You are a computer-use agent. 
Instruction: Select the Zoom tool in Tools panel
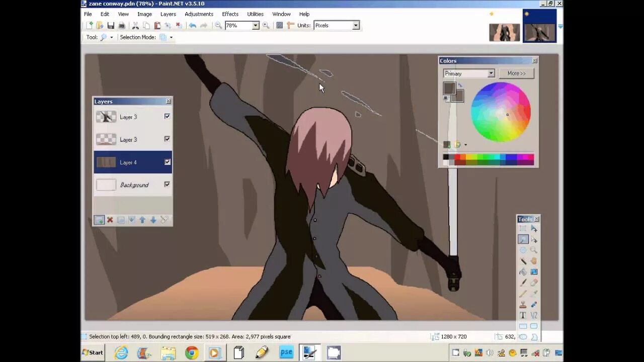coord(534,250)
